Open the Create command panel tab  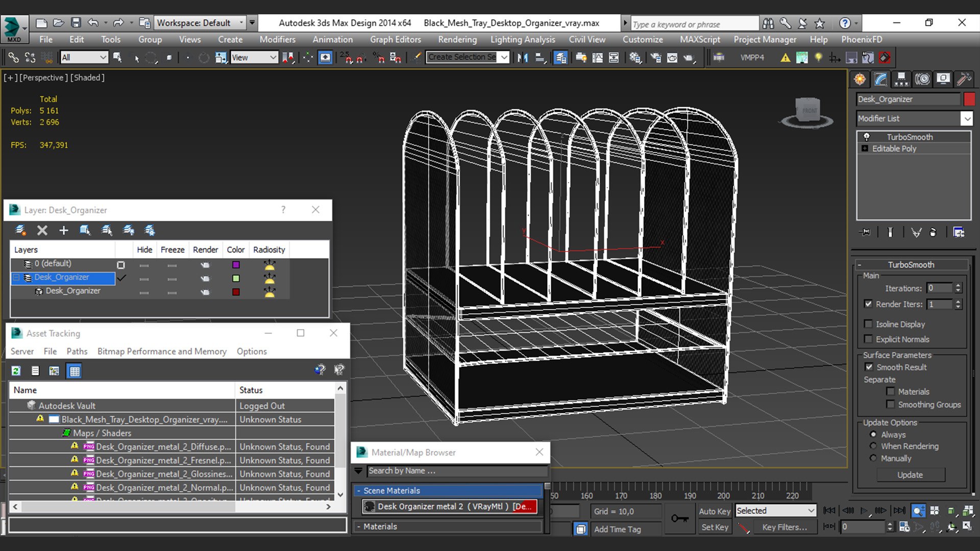pos(860,79)
